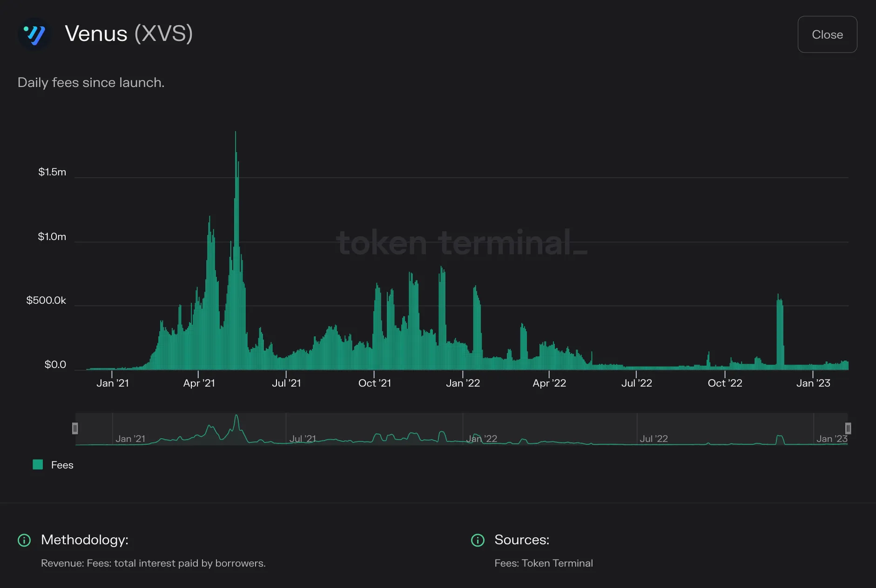Click the 'Venus (XVS)' title

point(128,34)
